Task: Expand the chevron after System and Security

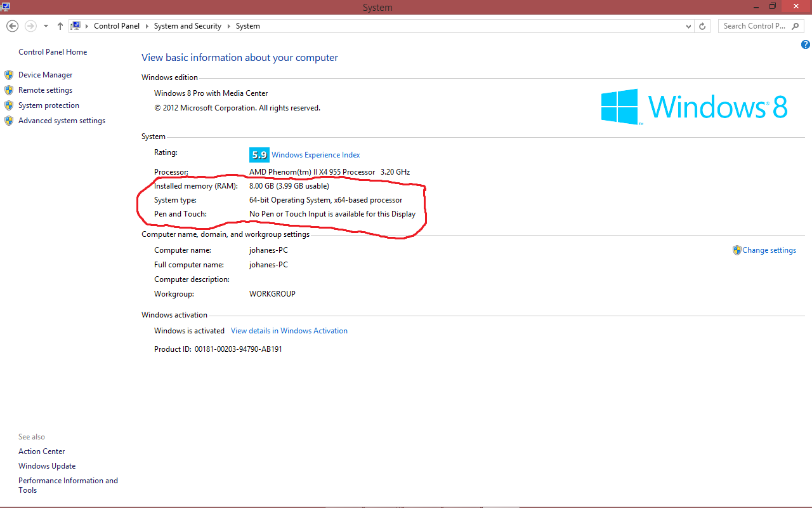Action: point(230,26)
